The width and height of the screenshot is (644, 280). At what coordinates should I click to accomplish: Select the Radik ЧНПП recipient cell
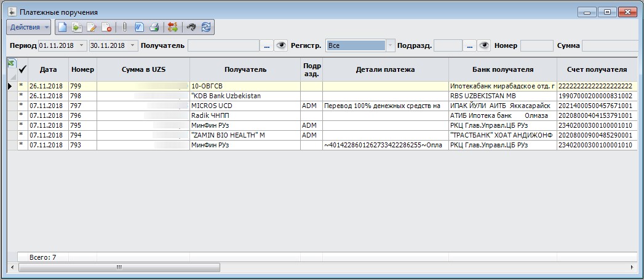click(245, 115)
